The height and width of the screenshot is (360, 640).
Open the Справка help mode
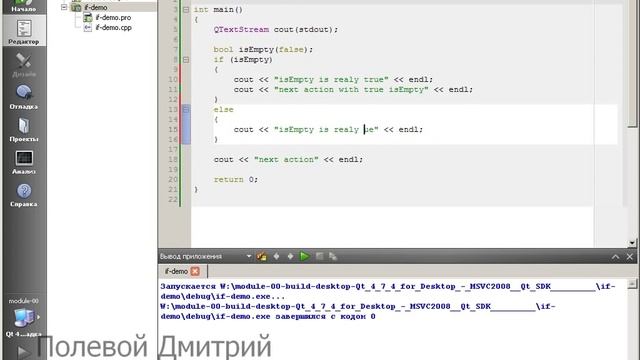click(x=24, y=195)
